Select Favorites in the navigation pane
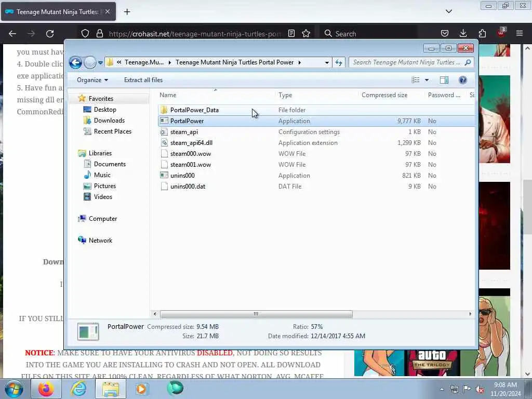The width and height of the screenshot is (532, 399). coord(101,98)
